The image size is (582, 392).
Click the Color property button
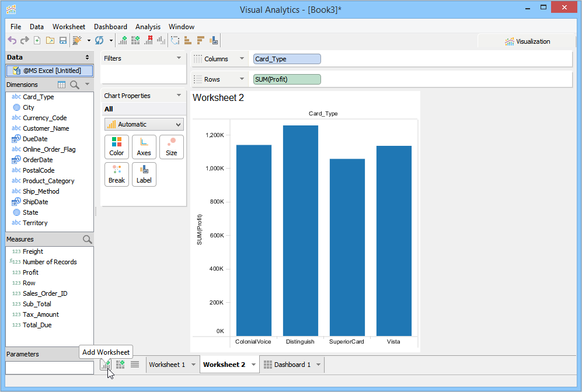pyautogui.click(x=117, y=147)
